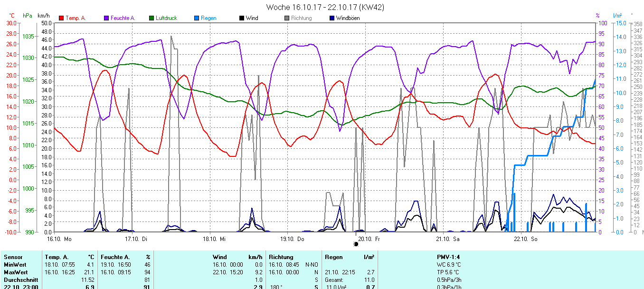Click the Sensor column header in the table
This screenshot has height=289, width=644.
tap(13, 257)
